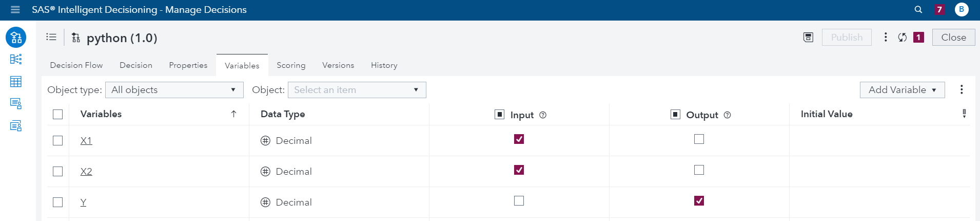Open the X1 variable link
980x221 pixels.
(x=86, y=141)
